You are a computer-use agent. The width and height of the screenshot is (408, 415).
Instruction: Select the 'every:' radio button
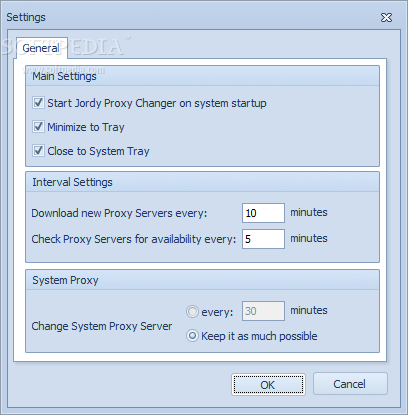click(x=192, y=312)
